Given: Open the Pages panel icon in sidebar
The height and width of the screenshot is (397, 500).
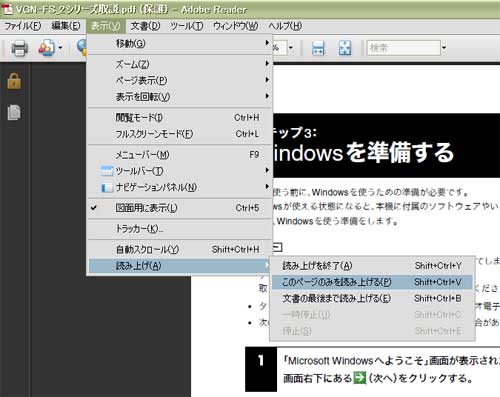Looking at the screenshot, I should point(14,112).
